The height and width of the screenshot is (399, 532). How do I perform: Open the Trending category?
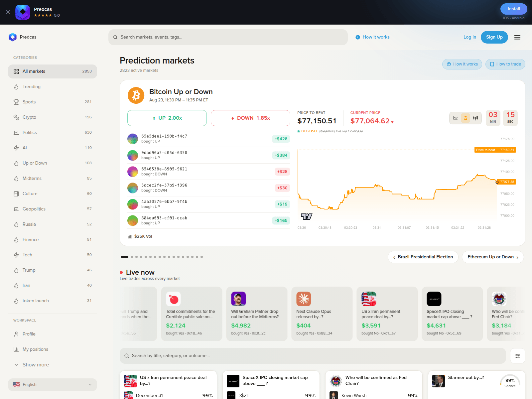click(x=53, y=87)
